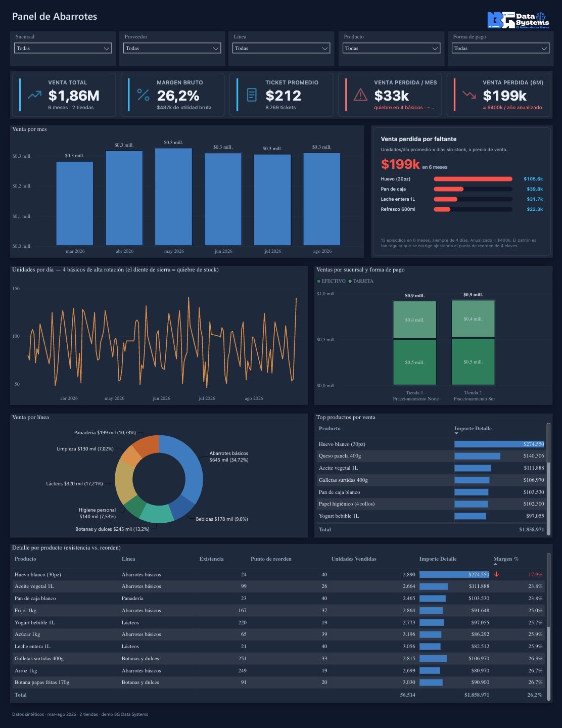Click the Panel de Abarrotes title
This screenshot has width=562, height=728.
click(55, 17)
